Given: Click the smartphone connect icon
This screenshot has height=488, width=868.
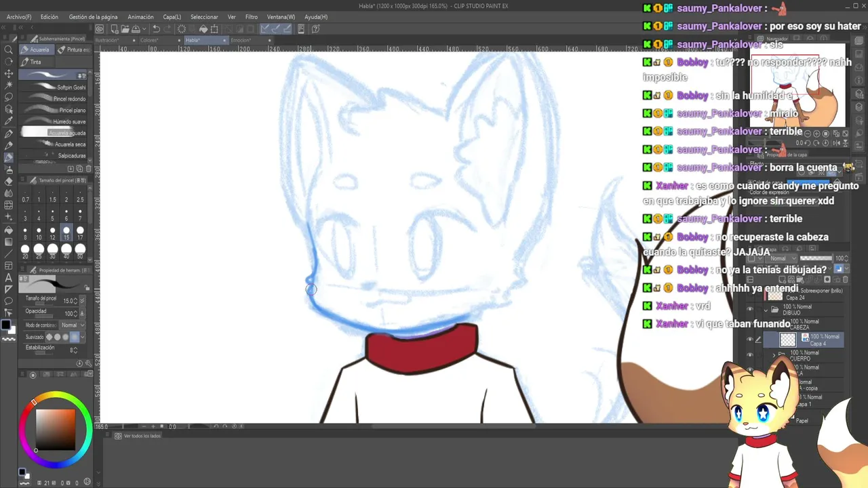Looking at the screenshot, I should 301,29.
